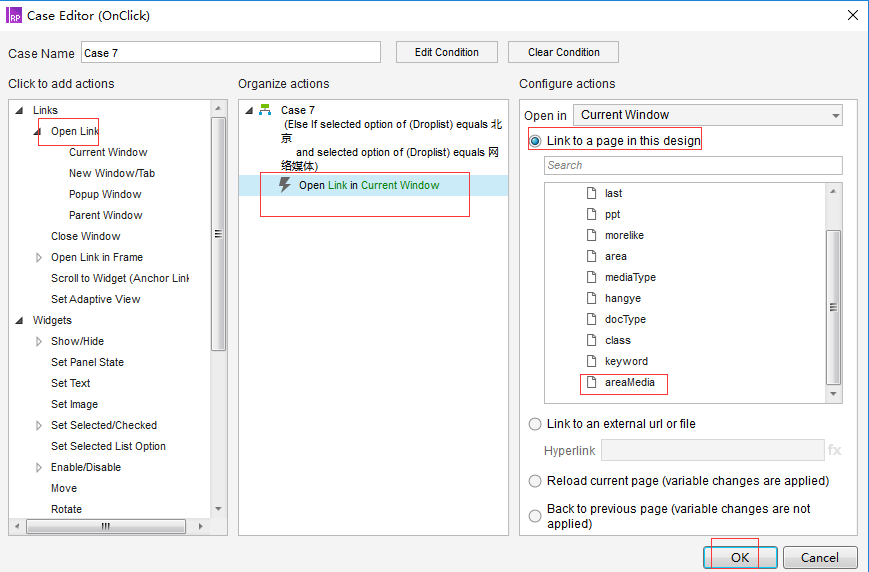Click the Case 7 condition tree icon
The image size is (869, 572).
click(x=265, y=110)
